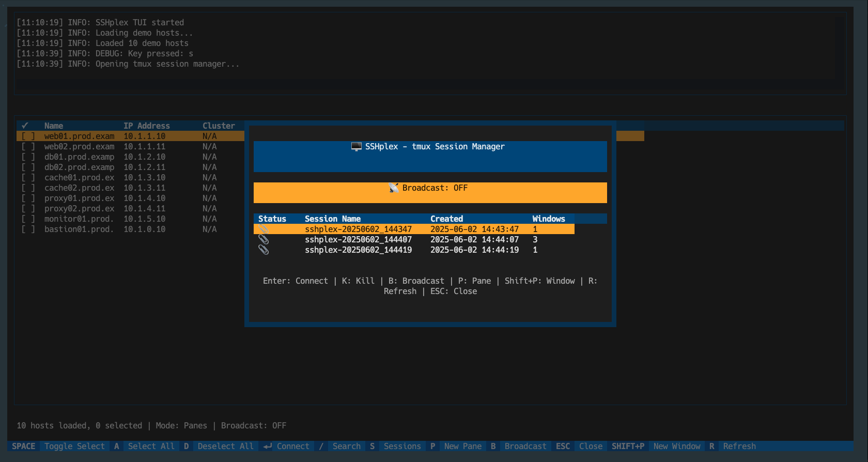Image resolution: width=868 pixels, height=462 pixels.
Task: Click the Windows column header
Action: pyautogui.click(x=549, y=219)
